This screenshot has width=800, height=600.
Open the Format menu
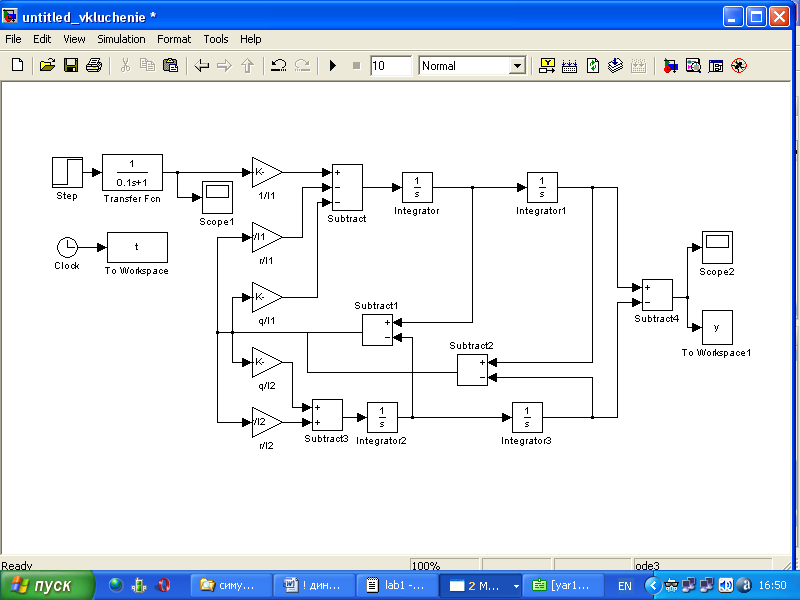pos(173,39)
